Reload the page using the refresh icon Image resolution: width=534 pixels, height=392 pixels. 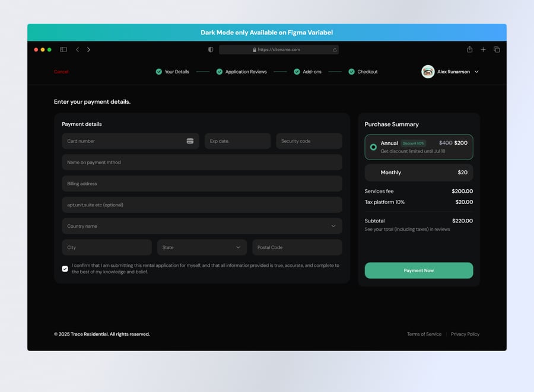coord(335,50)
